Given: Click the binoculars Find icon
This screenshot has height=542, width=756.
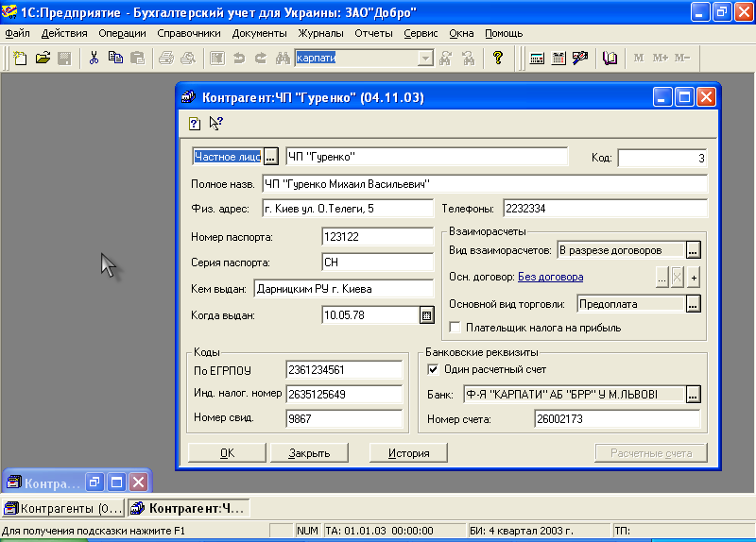Looking at the screenshot, I should click(283, 59).
